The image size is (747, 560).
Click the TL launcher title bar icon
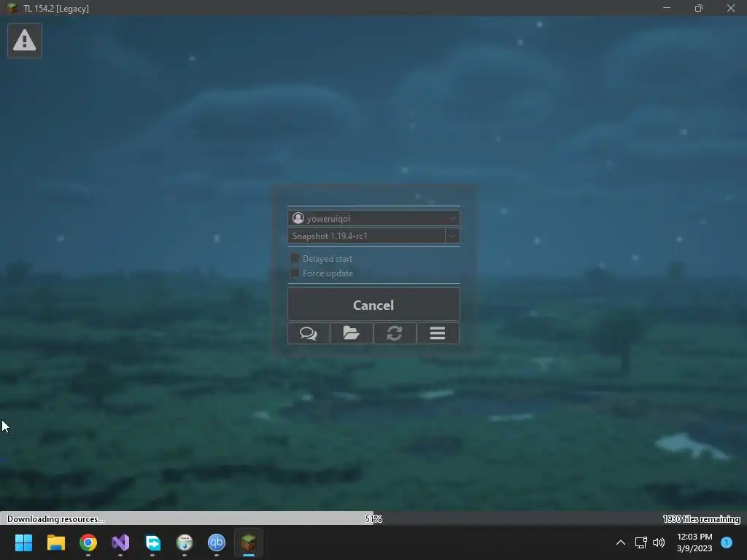12,8
